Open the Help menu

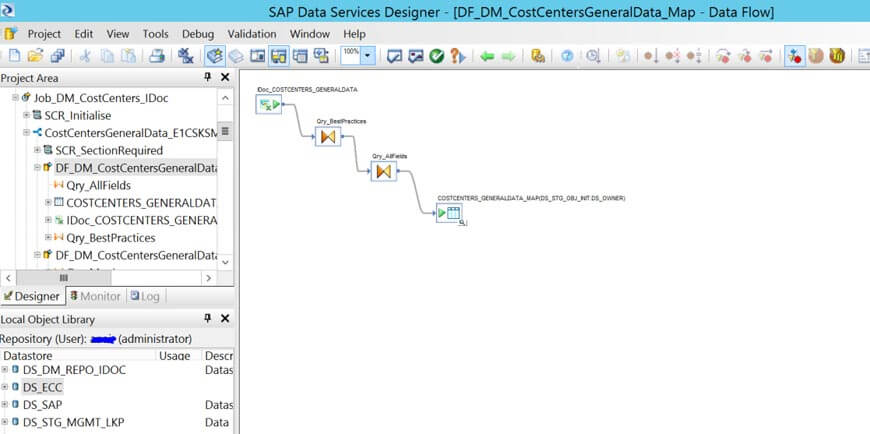355,34
